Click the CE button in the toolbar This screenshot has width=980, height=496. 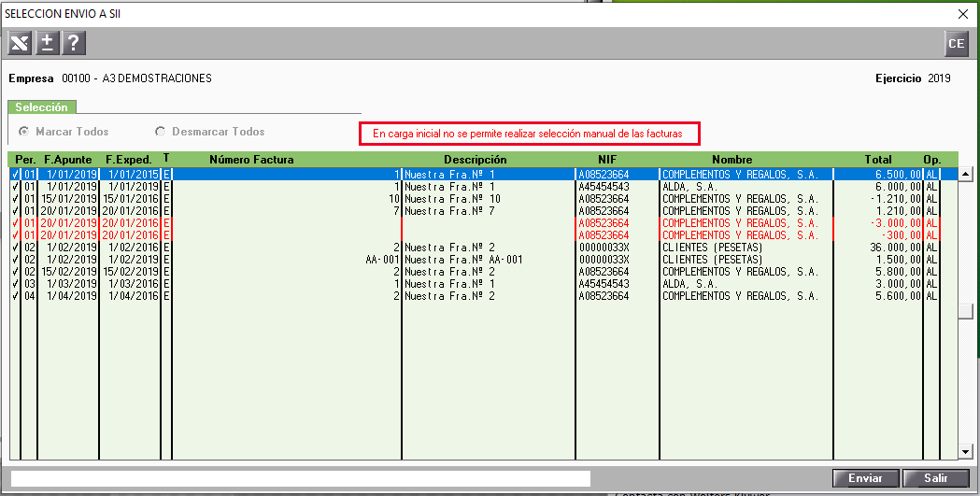coord(957,43)
